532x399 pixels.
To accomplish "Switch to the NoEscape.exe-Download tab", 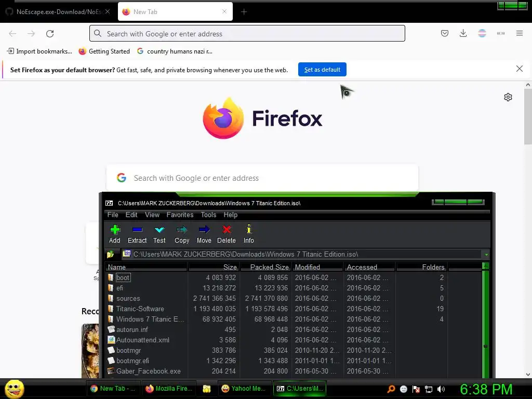I will pyautogui.click(x=58, y=12).
